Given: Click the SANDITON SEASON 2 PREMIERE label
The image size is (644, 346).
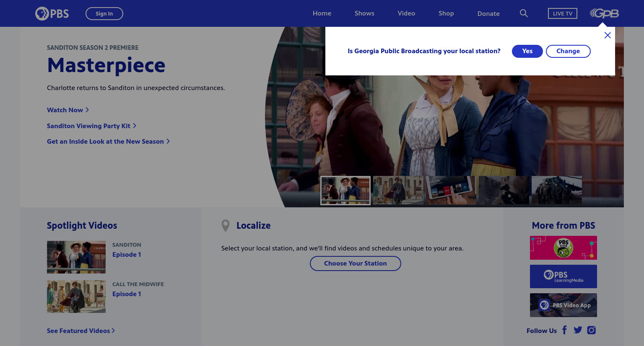Looking at the screenshot, I should pos(93,48).
